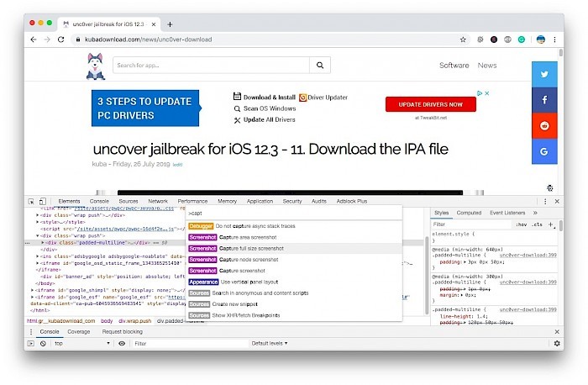Image resolution: width=588 pixels, height=385 pixels.
Task: Expand the google_osd_static_frame iframe node
Action: point(38,263)
